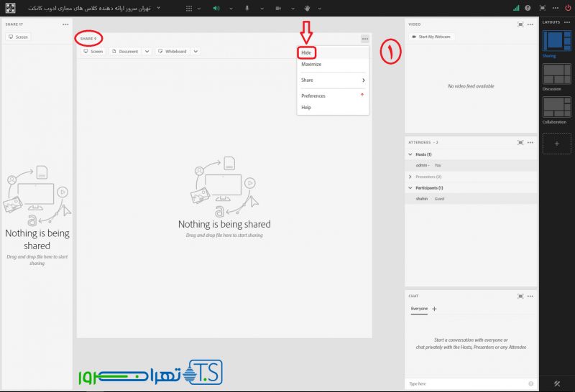Choose Preferences in the pod menu
Screen dimensions: 575x392
(x=313, y=95)
